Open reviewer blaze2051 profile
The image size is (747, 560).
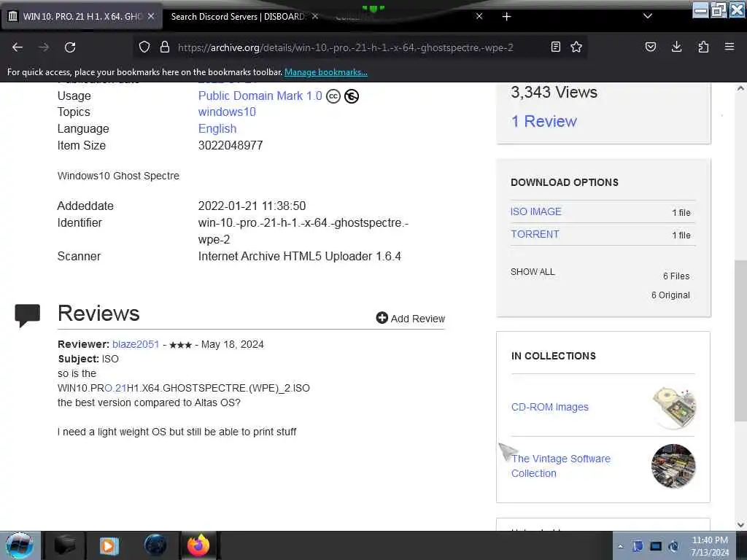click(x=135, y=344)
